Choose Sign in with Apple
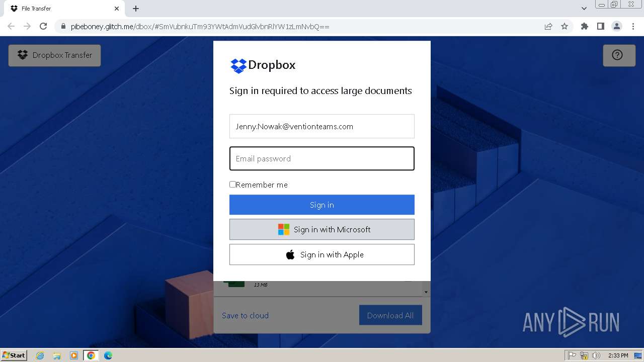Image resolution: width=644 pixels, height=362 pixels. (x=322, y=254)
